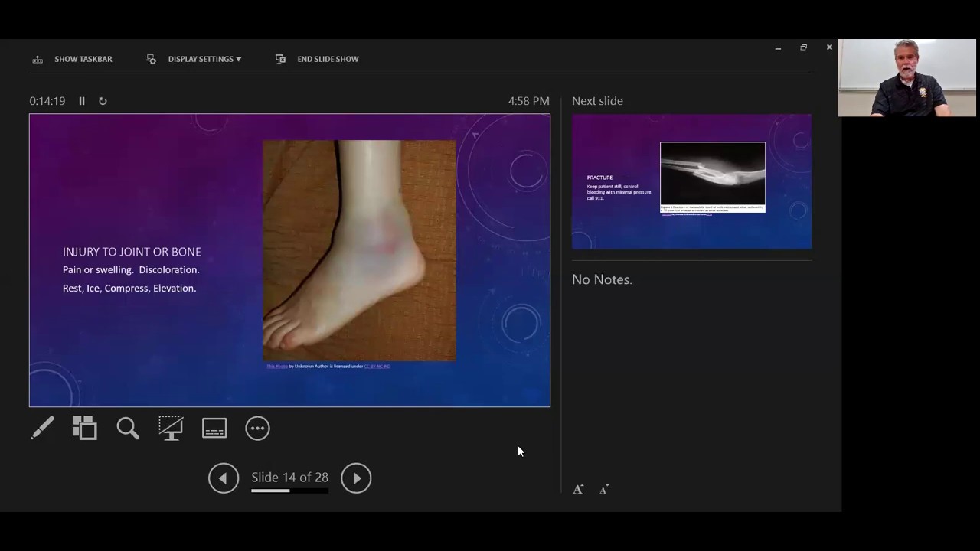The image size is (980, 551).
Task: Click the Slide 14 of 28 counter
Action: coord(289,478)
